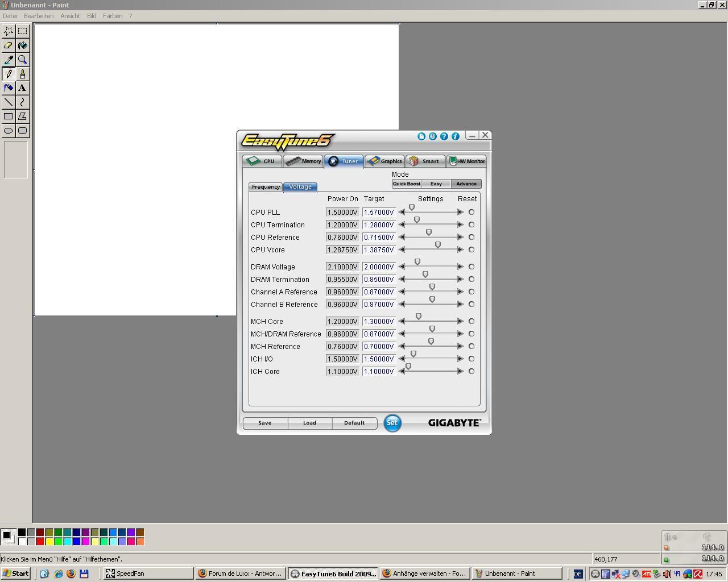Viewport: 728px width, 582px height.
Task: Select the Brush tool in Paint
Action: coord(23,74)
